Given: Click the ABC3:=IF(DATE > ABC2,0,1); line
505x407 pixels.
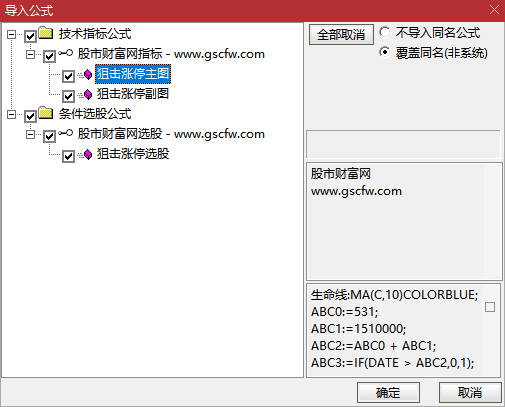Looking at the screenshot, I should pos(392,363).
